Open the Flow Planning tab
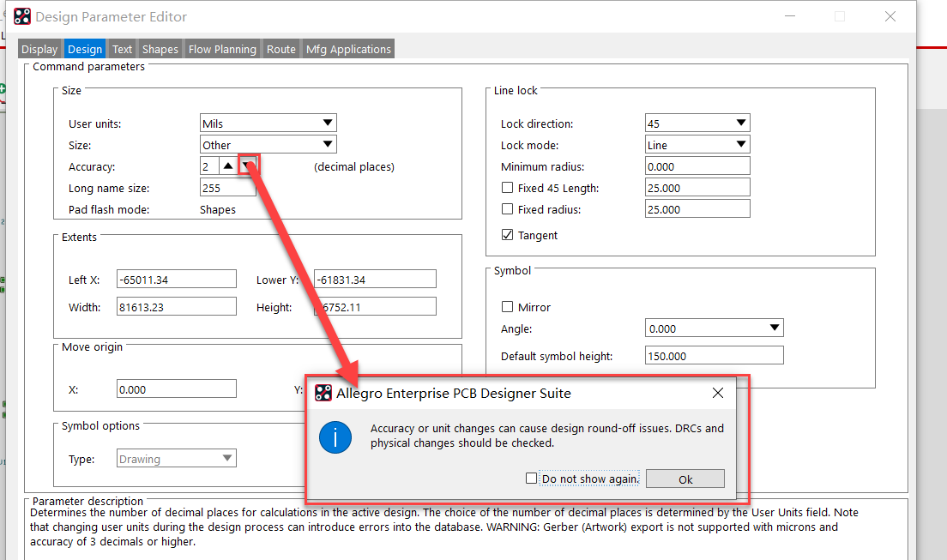Screen dimensions: 947x560 coord(222,50)
